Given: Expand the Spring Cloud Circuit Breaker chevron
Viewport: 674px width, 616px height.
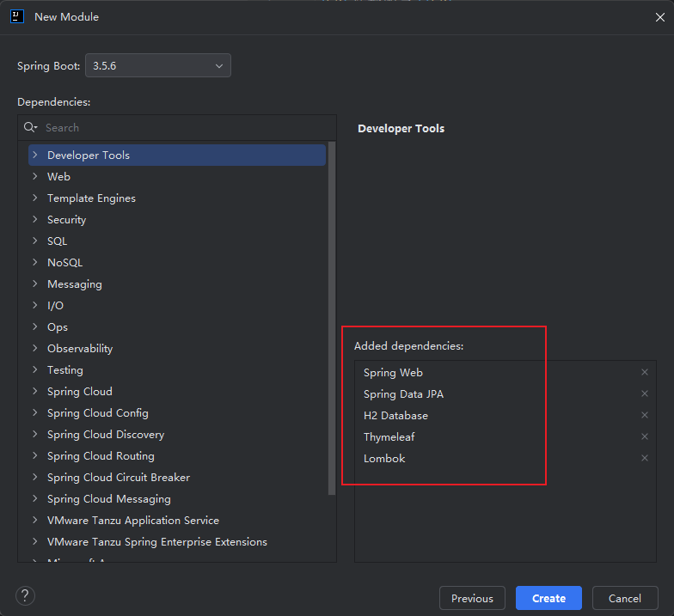Looking at the screenshot, I should click(x=35, y=477).
